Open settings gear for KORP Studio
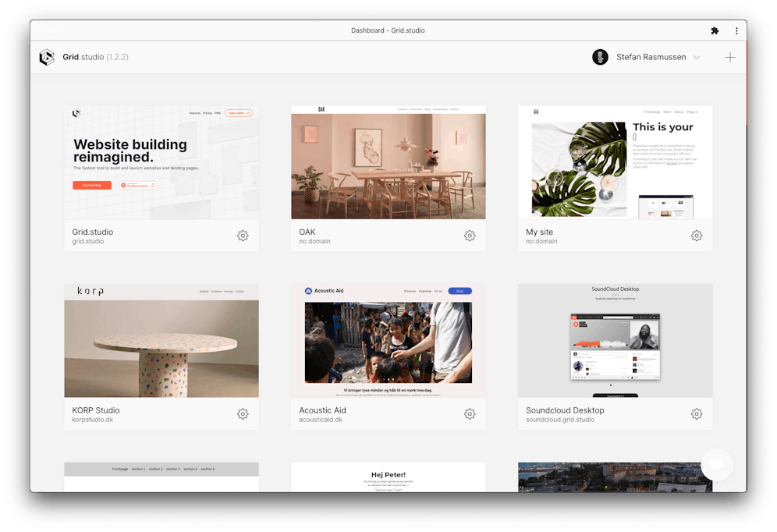Screen dimensions: 777x532 [243, 414]
